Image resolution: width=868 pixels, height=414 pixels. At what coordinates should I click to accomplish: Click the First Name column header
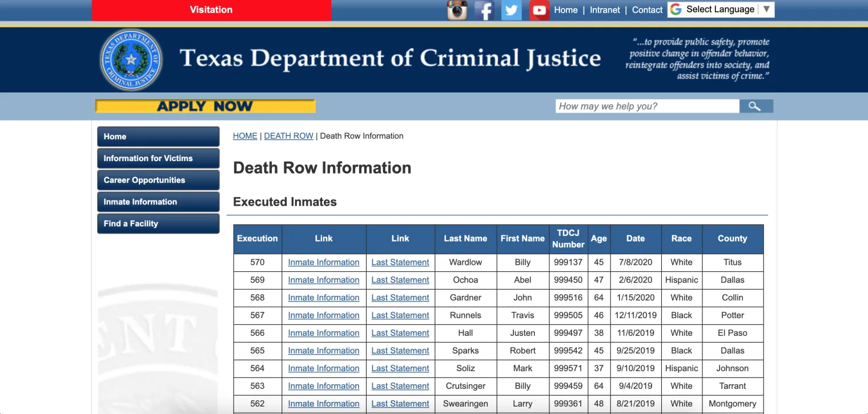[523, 239]
